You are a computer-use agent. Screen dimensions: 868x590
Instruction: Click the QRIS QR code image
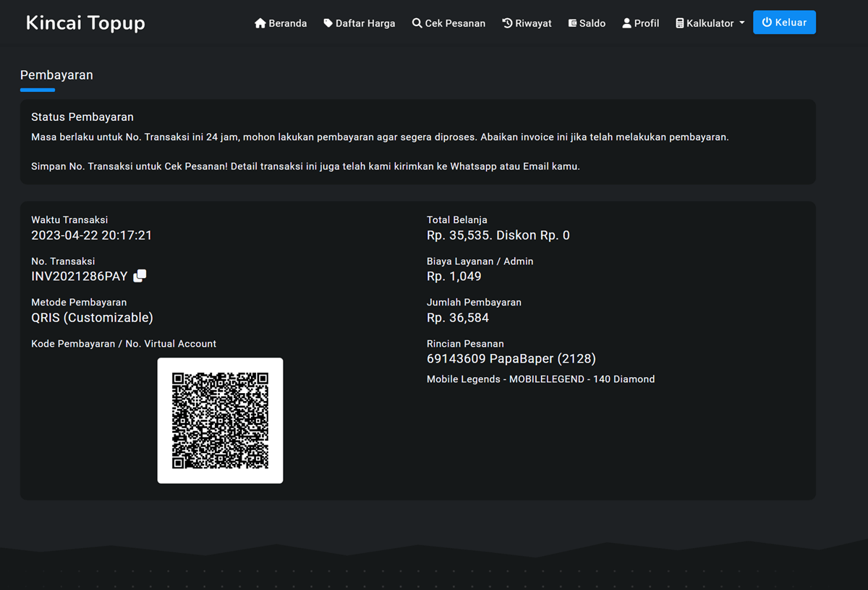[220, 421]
